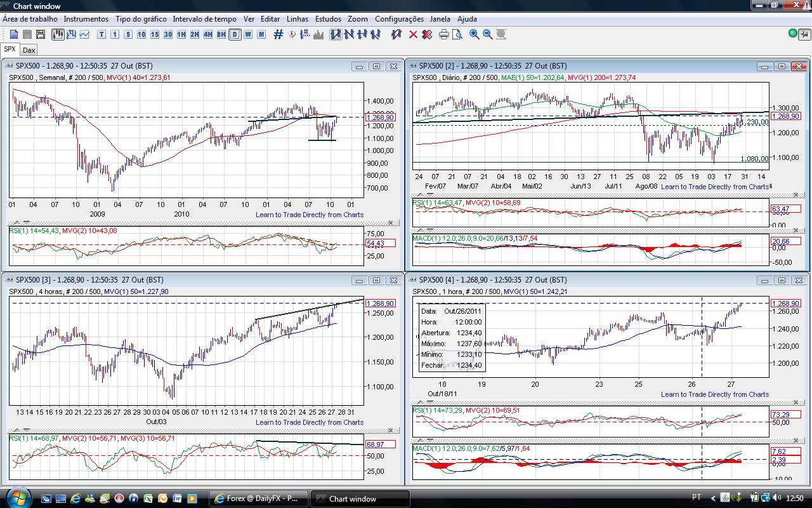Click Learn to Trade link in daily chart

(715, 187)
